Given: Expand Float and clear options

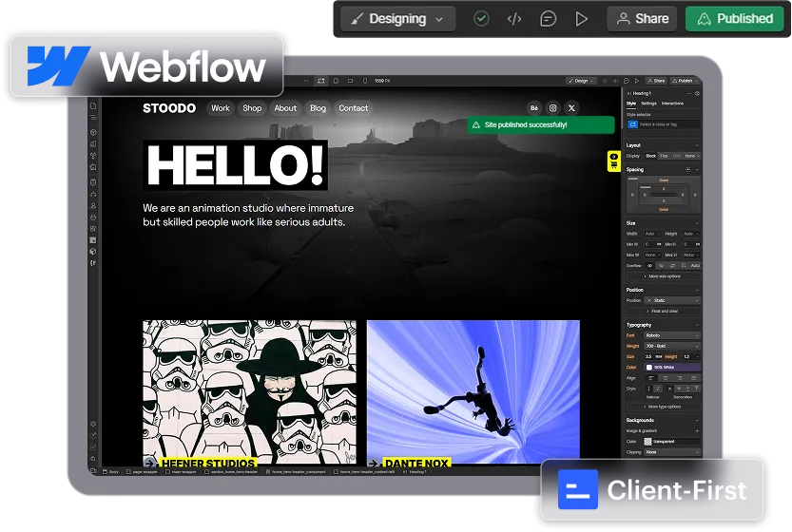Looking at the screenshot, I should click(x=664, y=312).
